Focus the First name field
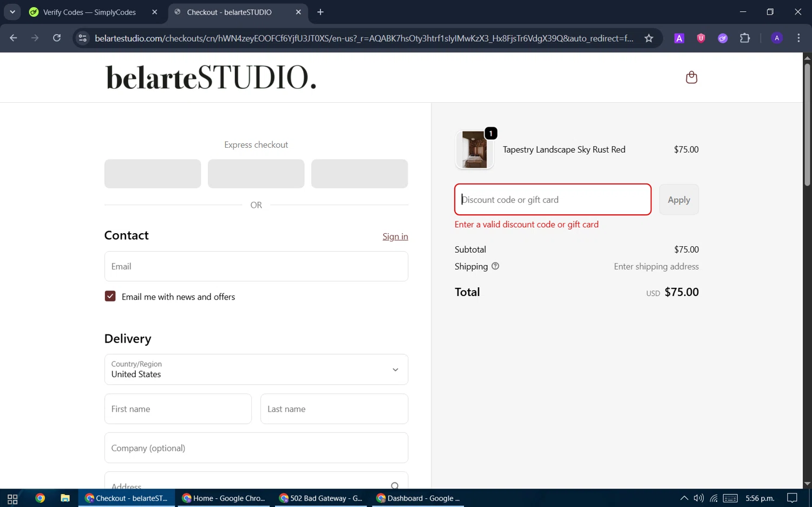 (x=178, y=409)
